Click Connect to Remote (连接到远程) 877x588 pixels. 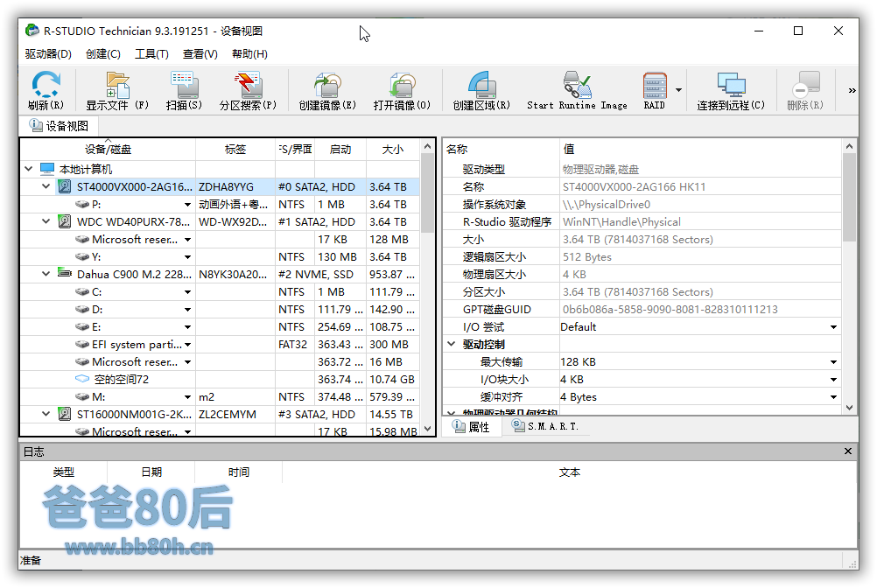click(x=731, y=90)
